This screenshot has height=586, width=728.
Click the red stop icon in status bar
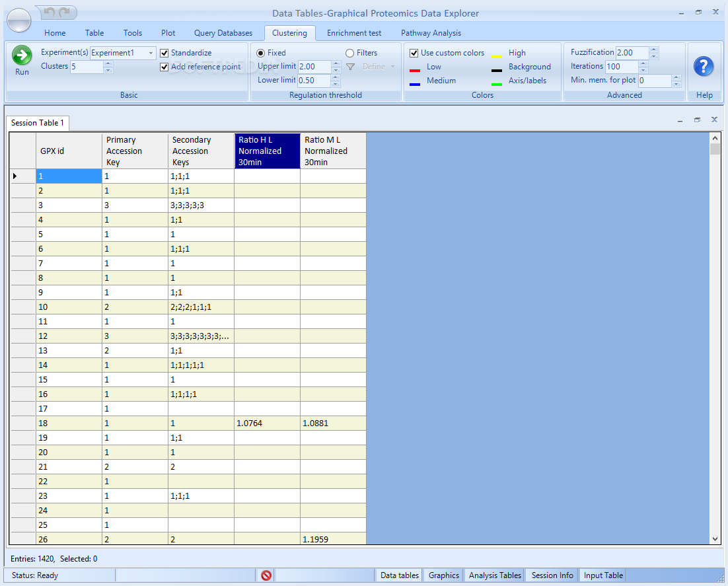click(266, 575)
